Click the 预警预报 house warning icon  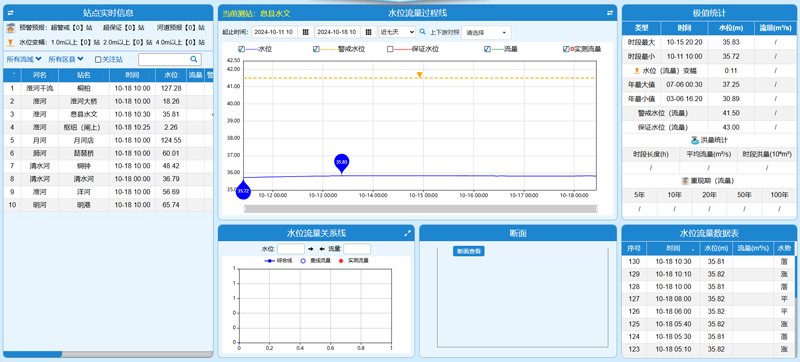pyautogui.click(x=11, y=28)
